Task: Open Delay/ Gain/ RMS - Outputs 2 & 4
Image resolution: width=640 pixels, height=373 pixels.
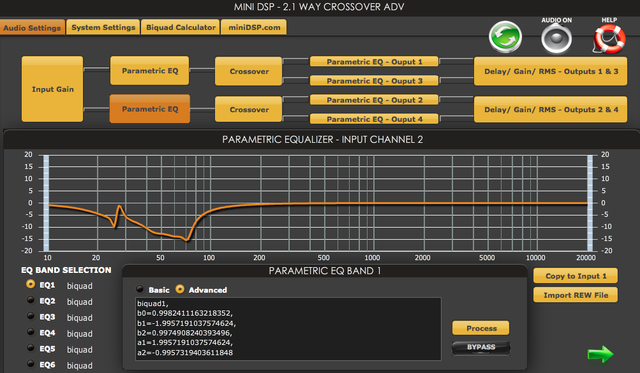Action: point(551,109)
